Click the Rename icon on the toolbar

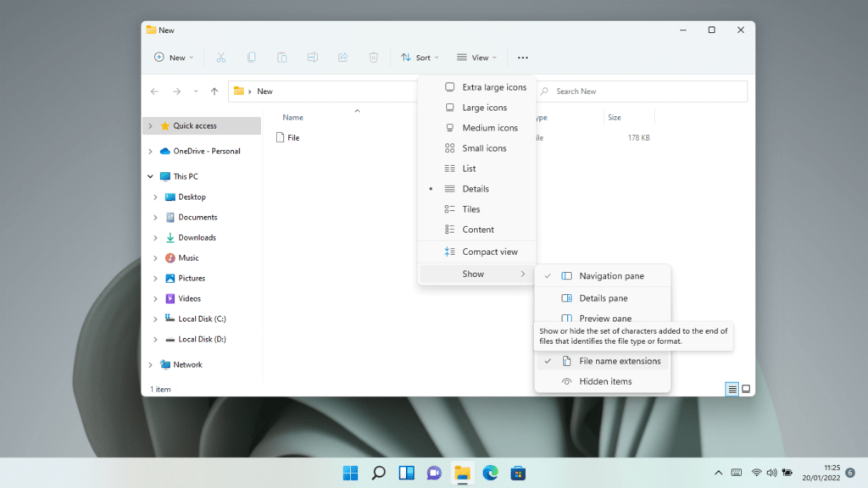(312, 57)
